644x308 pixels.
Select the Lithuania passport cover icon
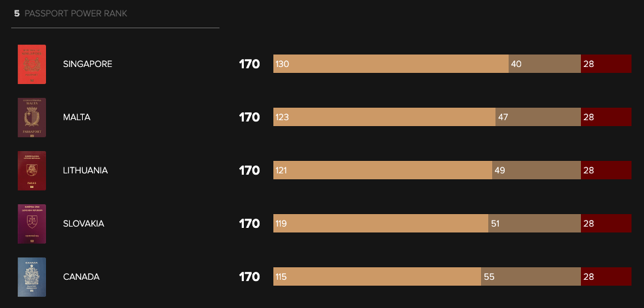tap(32, 171)
